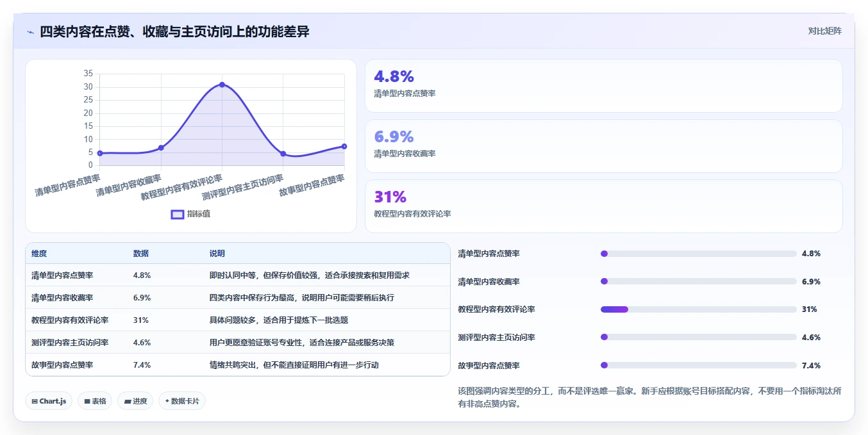The image size is (868, 435).
Task: Click the 教程型内容有效评论率 chart axis label
Action: pos(181,187)
